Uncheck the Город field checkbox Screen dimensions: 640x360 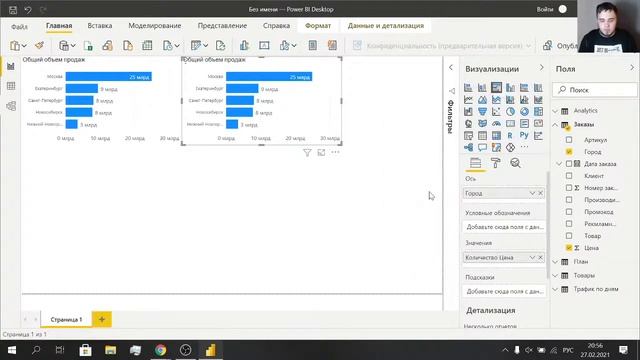[x=569, y=151]
